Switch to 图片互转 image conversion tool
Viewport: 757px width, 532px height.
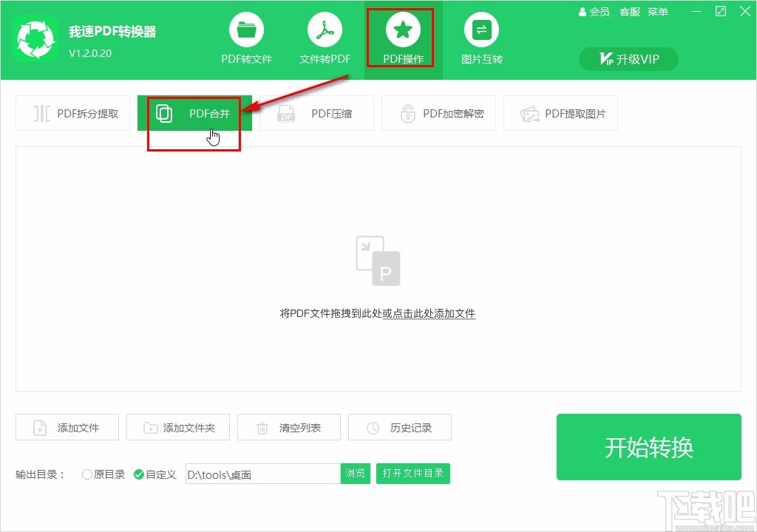[481, 37]
